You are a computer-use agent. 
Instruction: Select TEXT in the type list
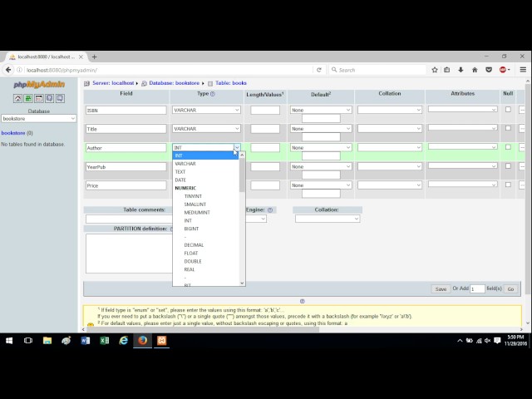tap(206, 172)
